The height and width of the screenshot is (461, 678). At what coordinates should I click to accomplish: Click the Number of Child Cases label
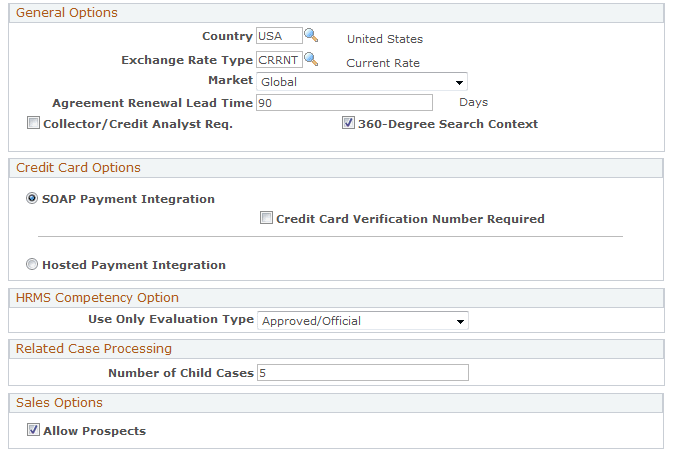pyautogui.click(x=181, y=373)
